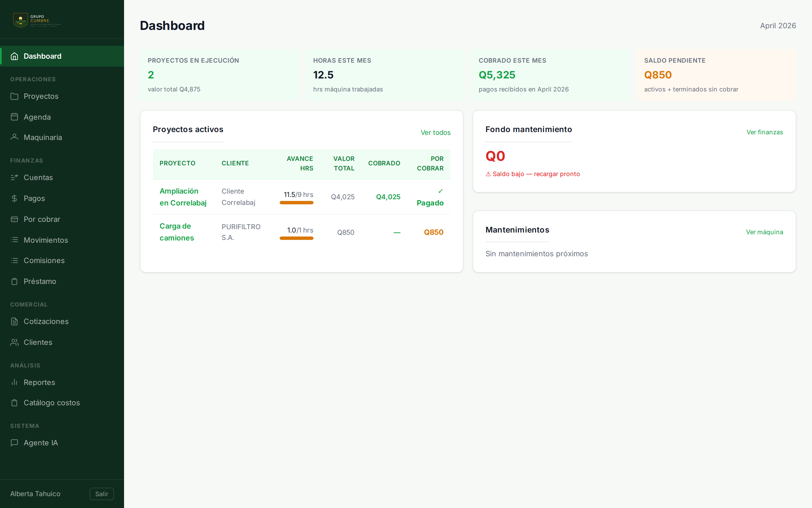This screenshot has width=812, height=508.
Task: Open Catálogo costos
Action: 62,402
